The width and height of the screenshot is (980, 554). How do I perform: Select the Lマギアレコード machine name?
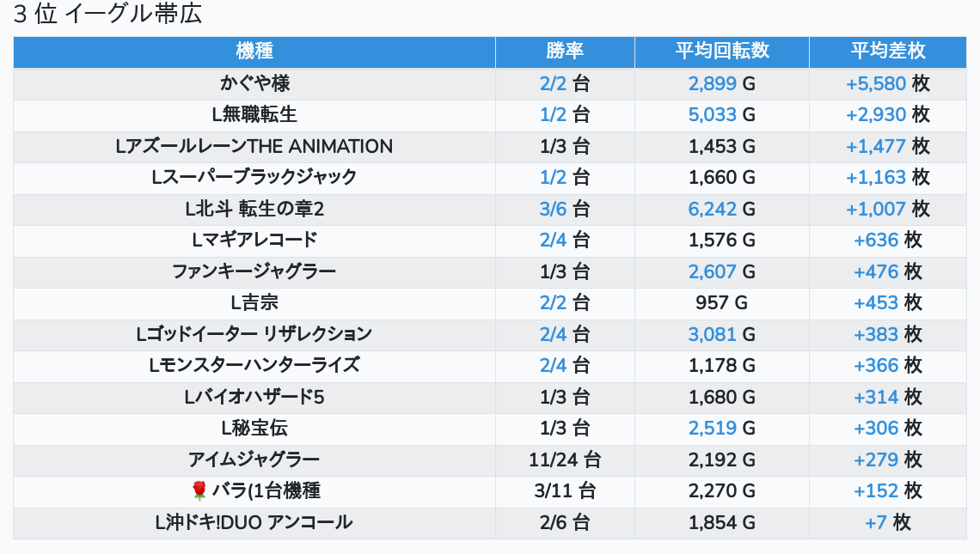(254, 240)
